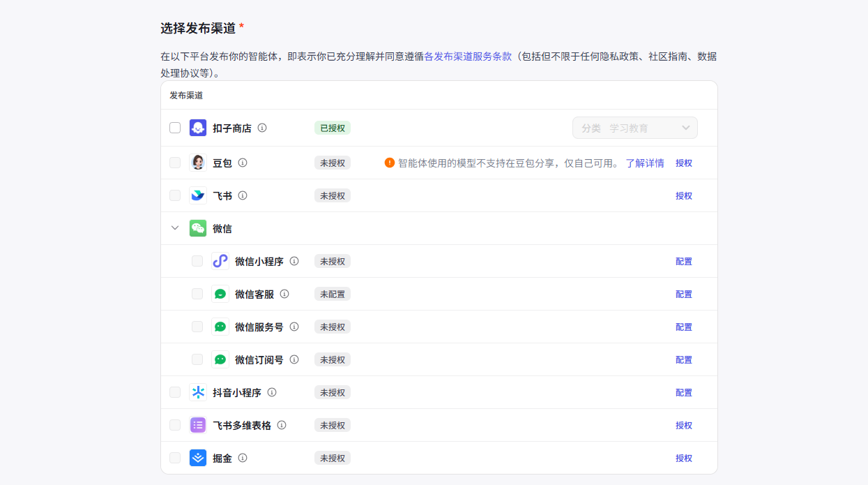868x485 pixels.
Task: Click 了解详情 in the 豆包 warning
Action: [x=644, y=163]
